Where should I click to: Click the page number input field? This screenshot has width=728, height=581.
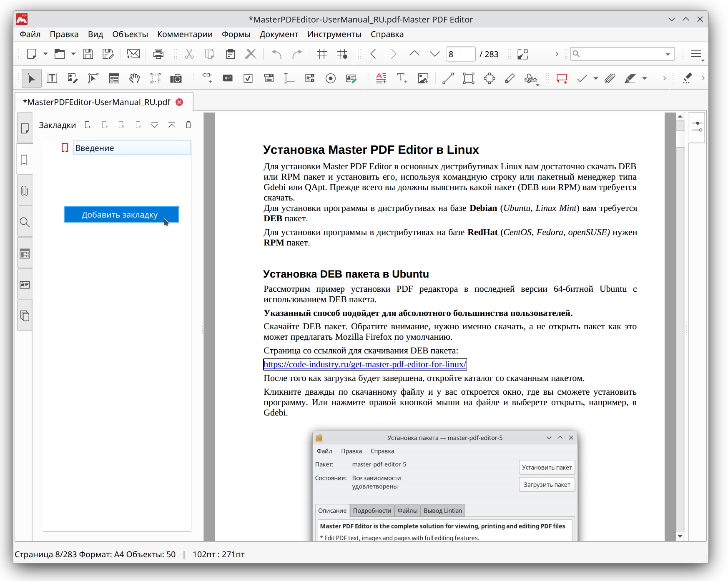click(x=460, y=54)
